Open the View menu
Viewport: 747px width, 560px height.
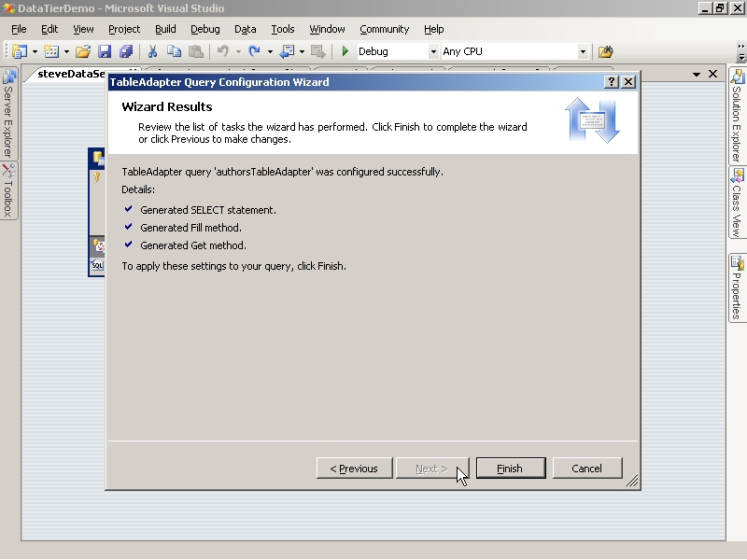[x=83, y=29]
